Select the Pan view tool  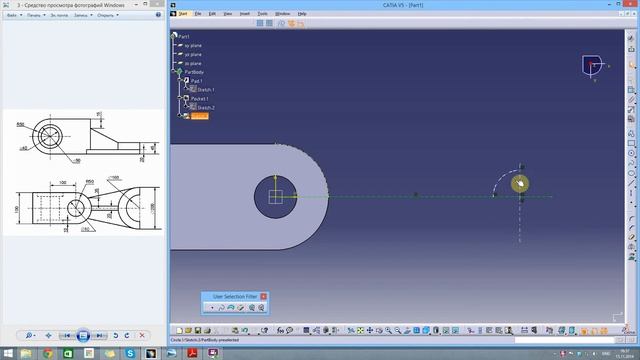[x=370, y=331]
